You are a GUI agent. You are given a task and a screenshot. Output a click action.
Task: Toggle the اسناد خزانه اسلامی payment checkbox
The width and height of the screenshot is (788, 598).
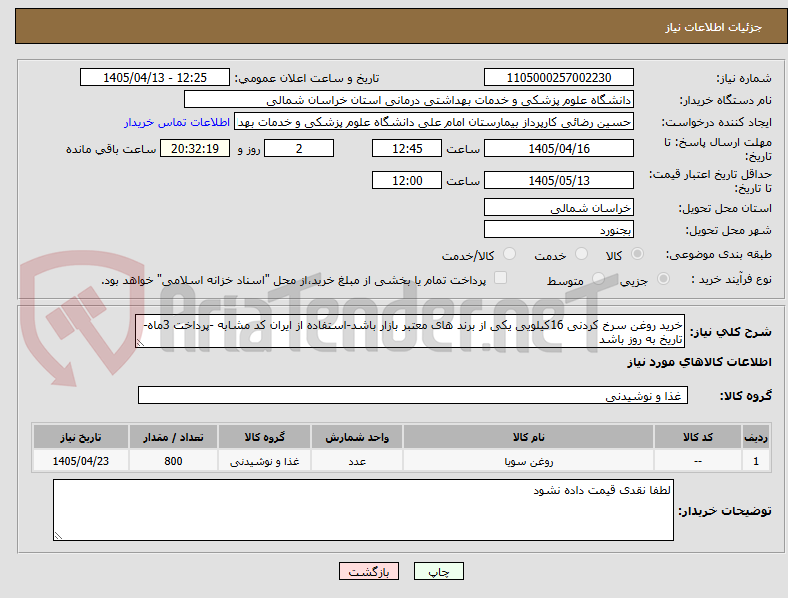(x=501, y=278)
